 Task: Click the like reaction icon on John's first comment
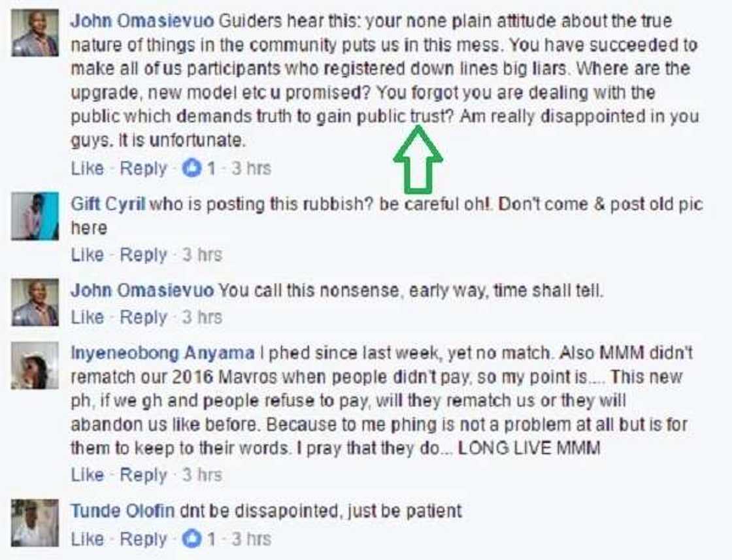pos(192,169)
